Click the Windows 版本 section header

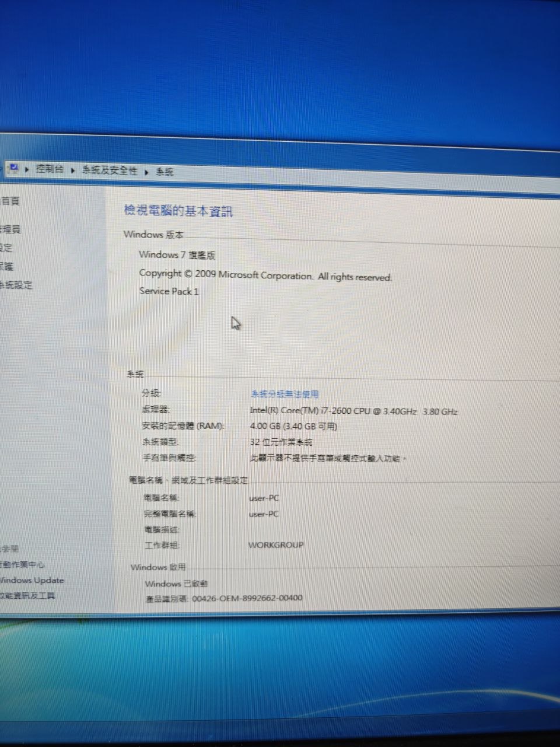point(153,235)
